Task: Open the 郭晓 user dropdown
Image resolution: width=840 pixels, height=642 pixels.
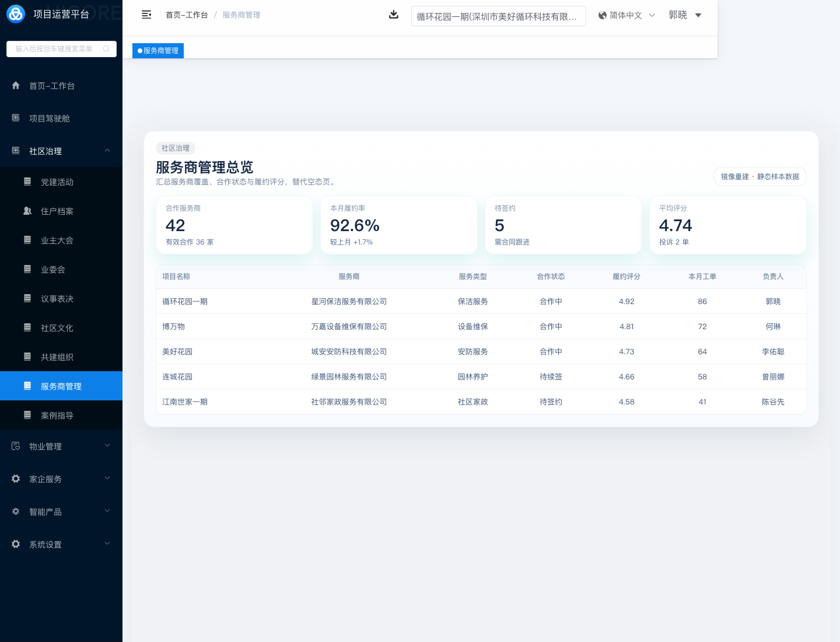Action: click(x=685, y=15)
